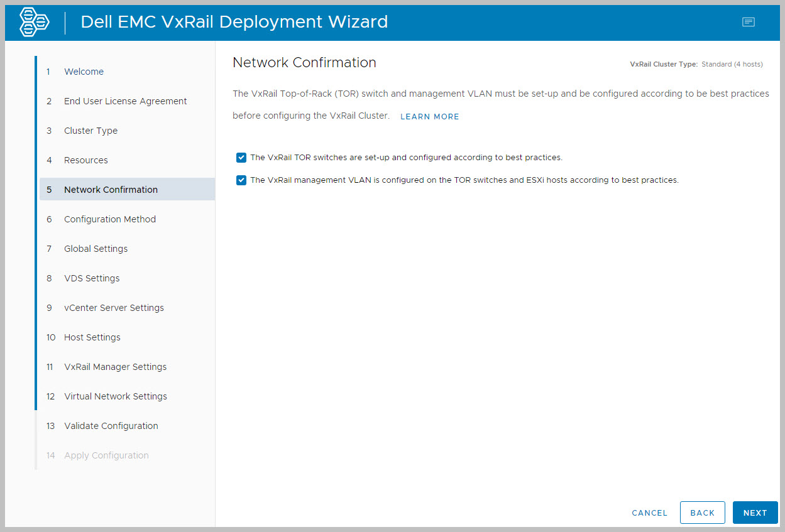Select the Network Confirmation step
Image resolution: width=785 pixels, height=532 pixels.
[111, 190]
